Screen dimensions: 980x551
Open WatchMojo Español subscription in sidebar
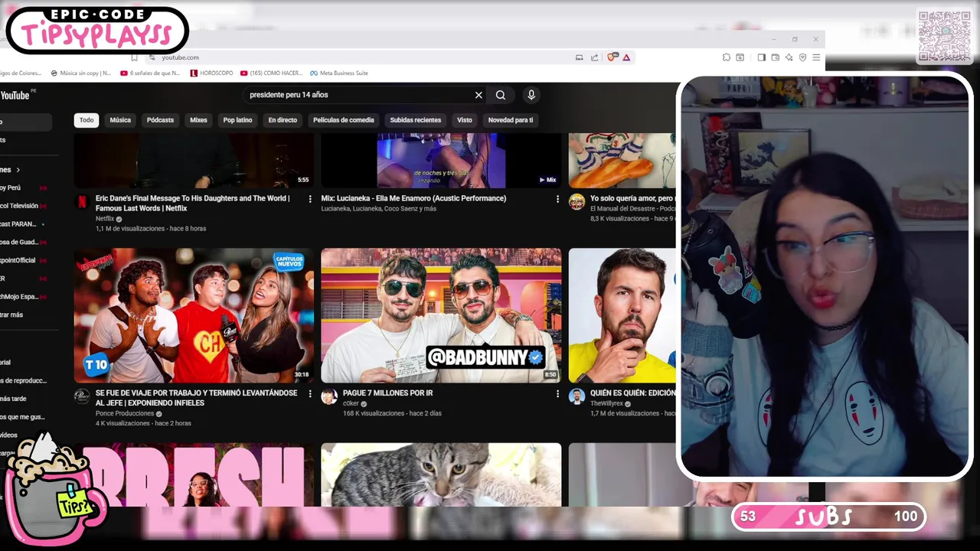click(22, 297)
